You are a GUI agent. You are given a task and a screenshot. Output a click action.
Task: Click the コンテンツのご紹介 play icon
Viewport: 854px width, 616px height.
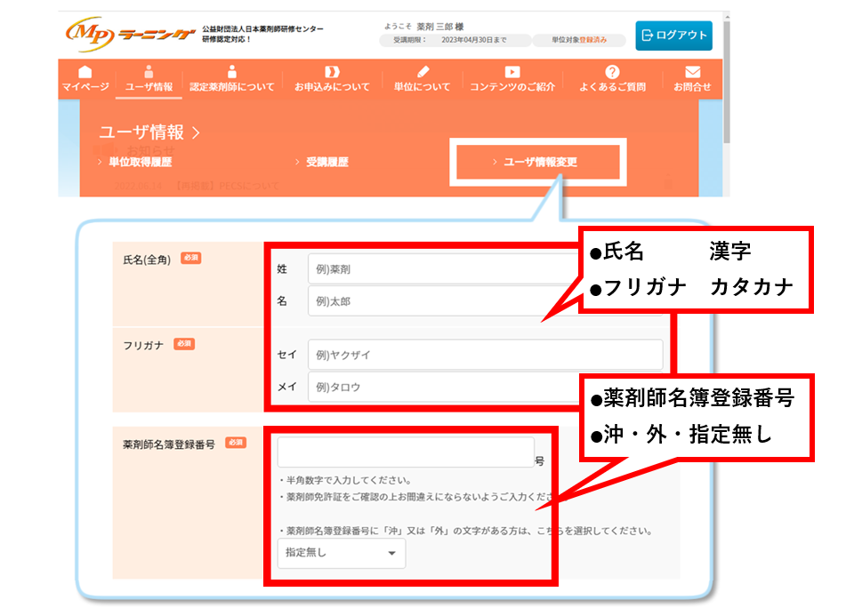click(512, 71)
